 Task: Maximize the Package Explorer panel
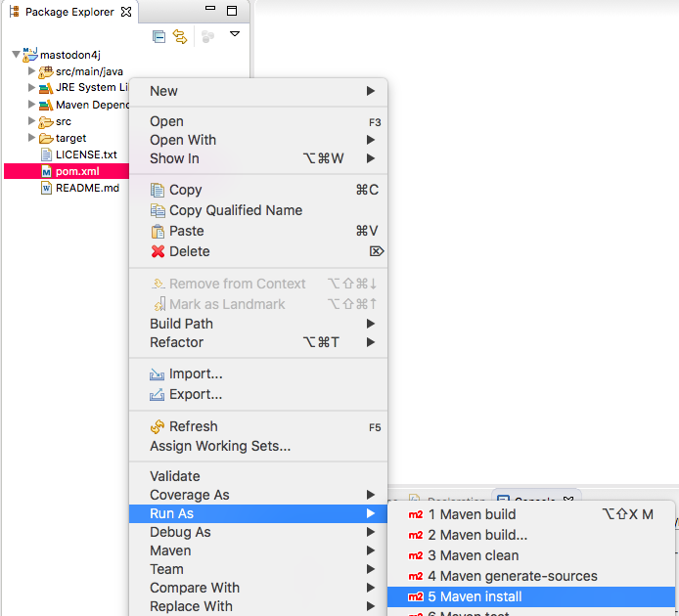point(232,11)
